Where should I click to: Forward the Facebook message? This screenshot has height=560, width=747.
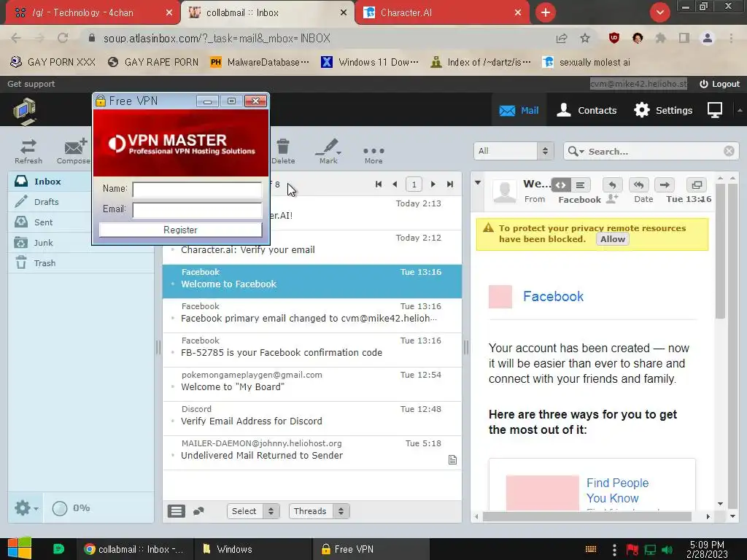(x=665, y=184)
